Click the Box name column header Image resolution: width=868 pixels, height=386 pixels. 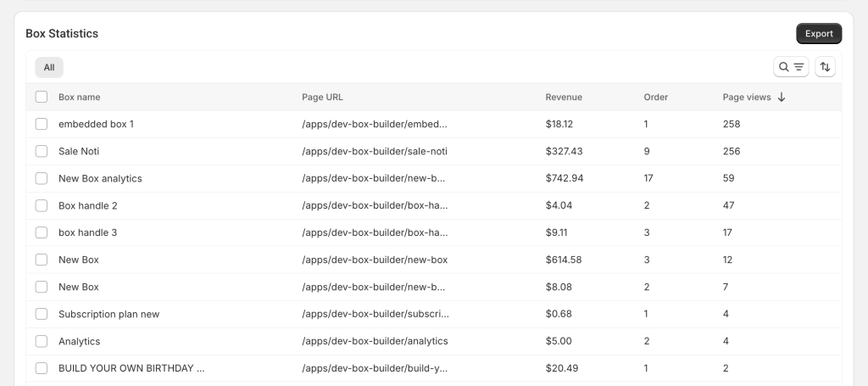coord(79,98)
